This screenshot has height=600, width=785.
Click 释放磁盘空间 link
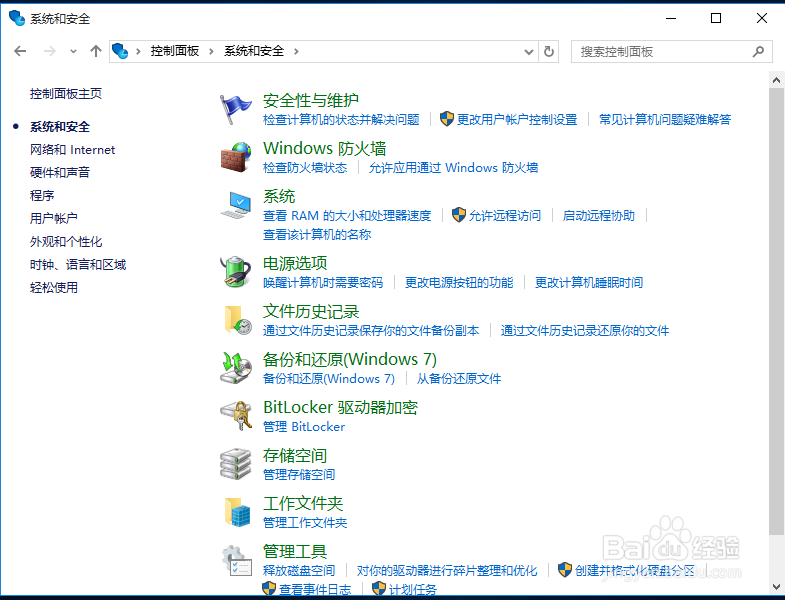[299, 571]
